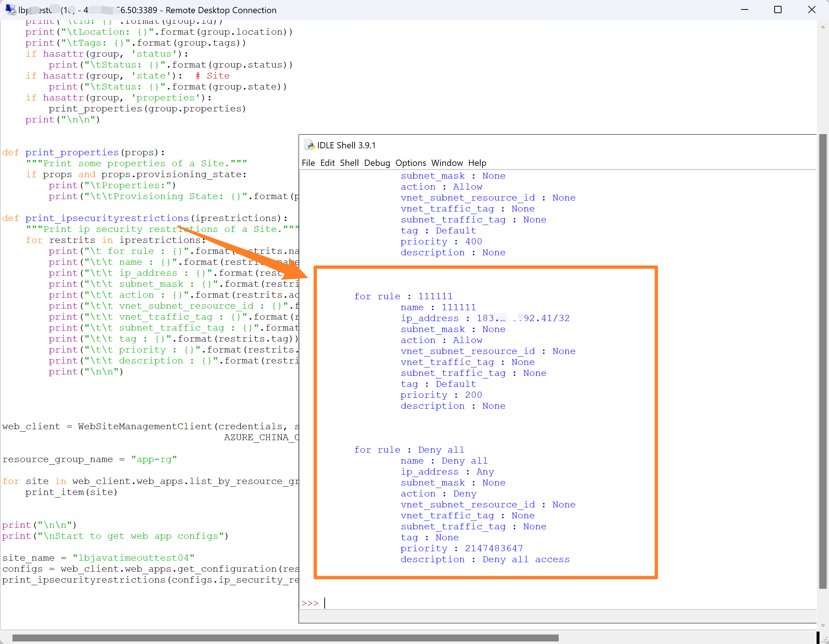
Task: Maximize the Remote Desktop Connection window
Action: [x=778, y=10]
